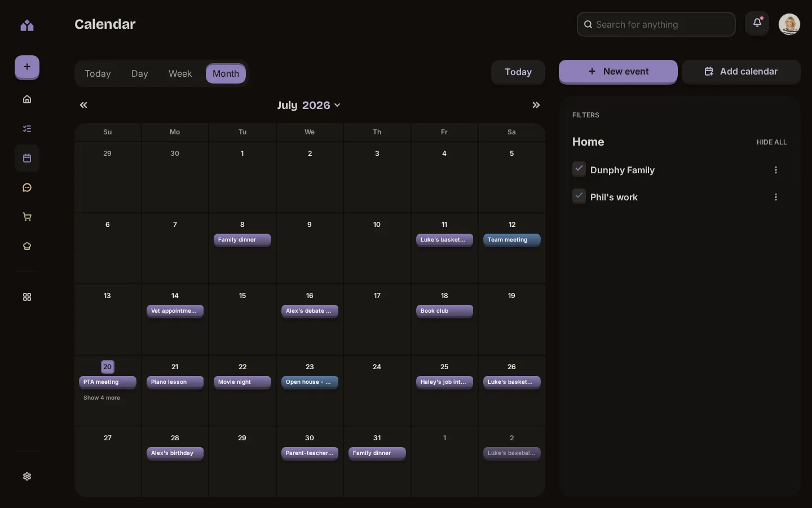This screenshot has width=812, height=508.
Task: Click the purple plus button in sidebar
Action: [x=27, y=67]
